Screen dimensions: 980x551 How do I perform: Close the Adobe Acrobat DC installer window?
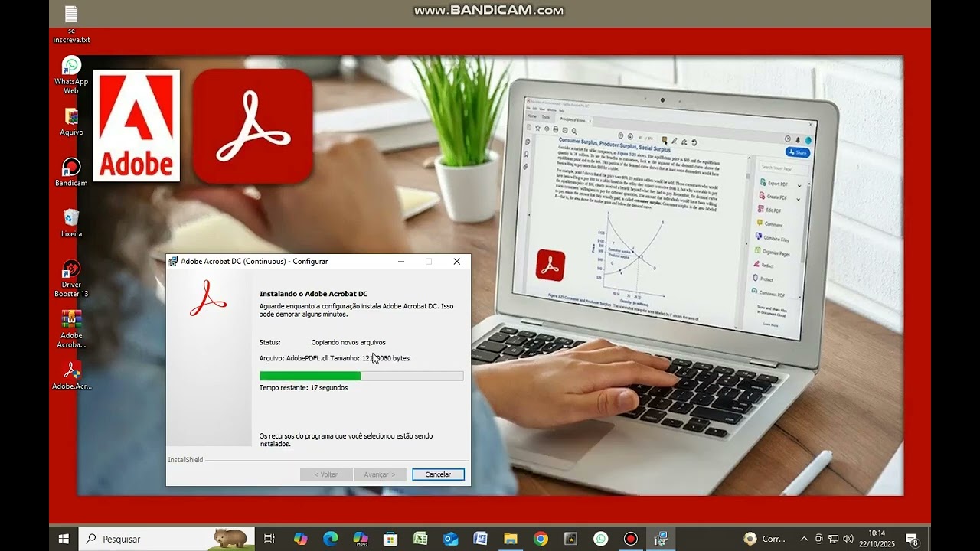[457, 262]
